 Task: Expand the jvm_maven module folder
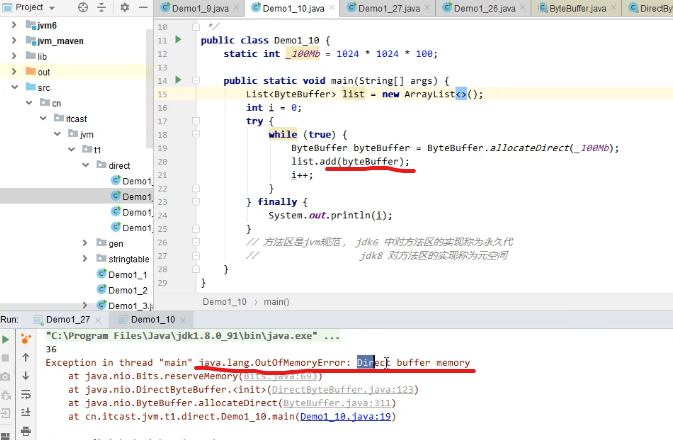click(14, 40)
